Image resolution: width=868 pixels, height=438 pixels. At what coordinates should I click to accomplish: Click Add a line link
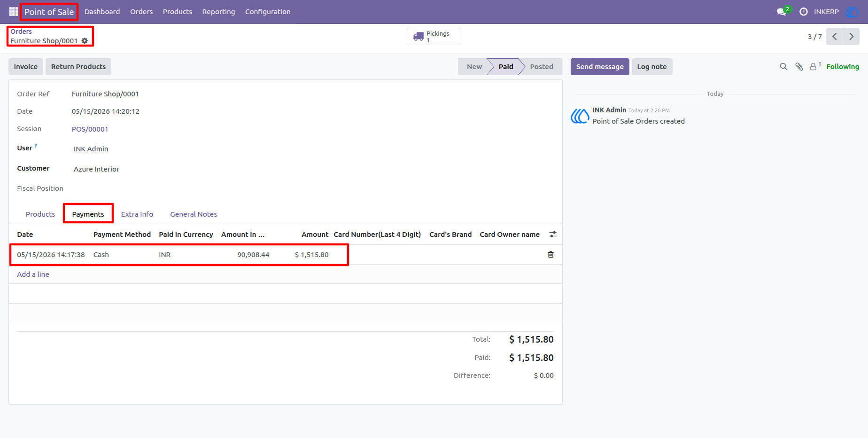(33, 274)
